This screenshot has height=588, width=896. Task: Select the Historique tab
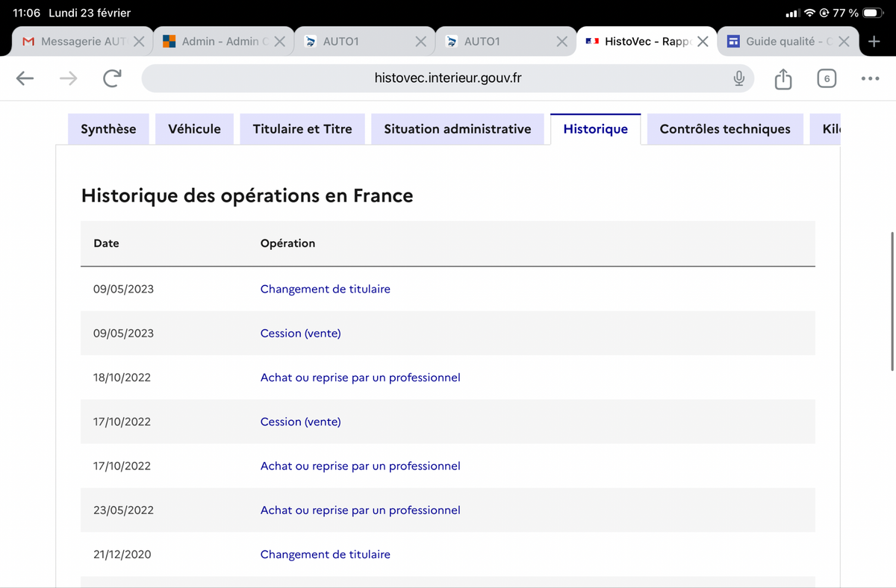click(x=596, y=129)
